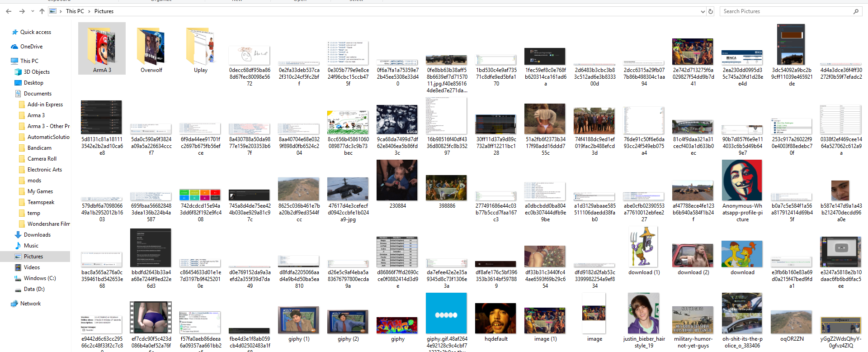Open the Windows (C:) drive icon

pyautogui.click(x=18, y=278)
